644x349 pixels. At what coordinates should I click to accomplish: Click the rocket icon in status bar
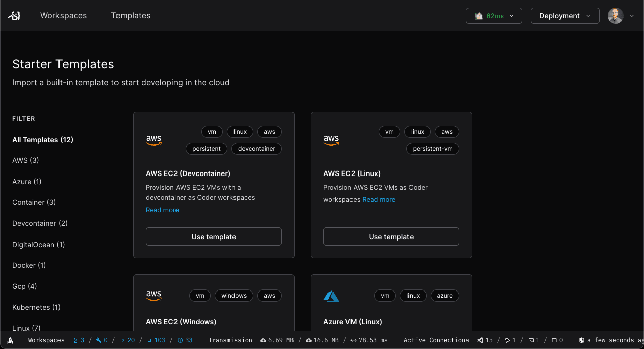10,340
